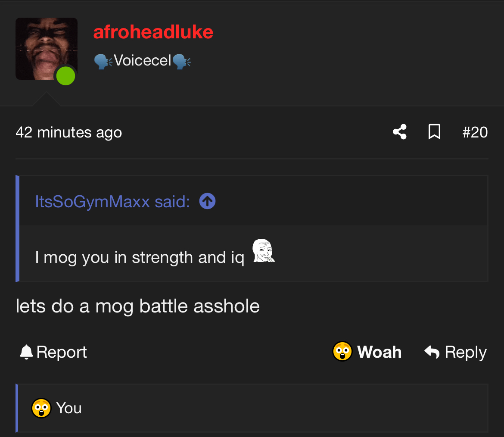This screenshot has height=437, width=504.
Task: Open the #20 post permalink
Action: [475, 132]
